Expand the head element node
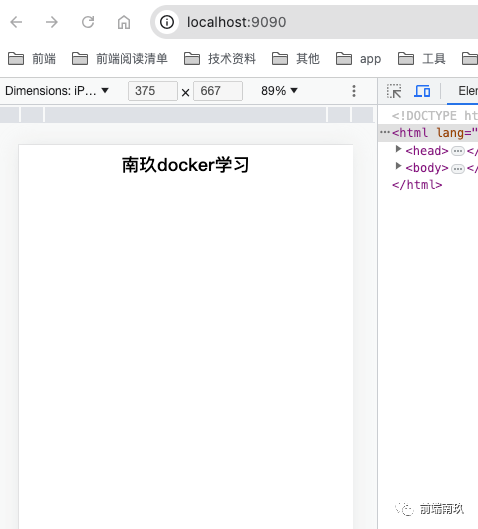Viewport: 478px width, 529px height. pos(398,149)
